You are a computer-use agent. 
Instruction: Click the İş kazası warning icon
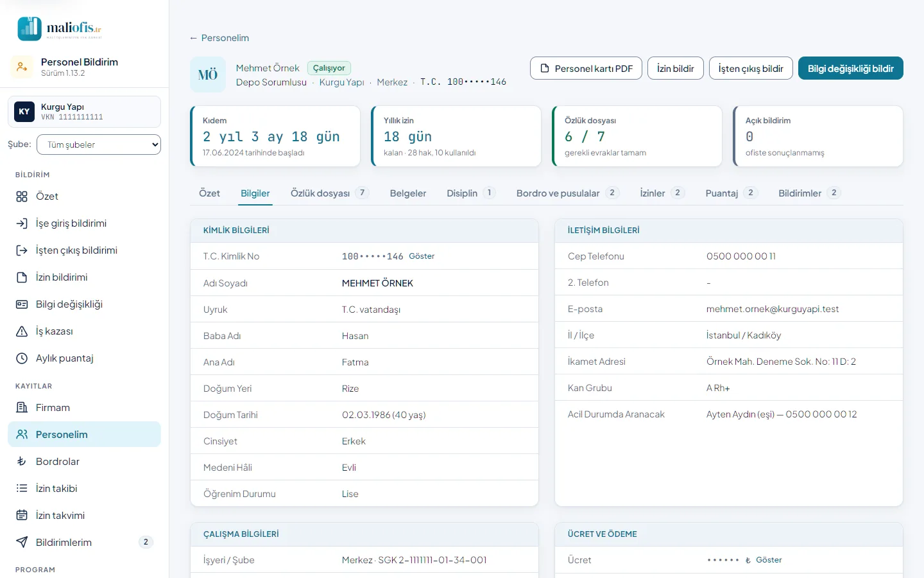pos(22,331)
